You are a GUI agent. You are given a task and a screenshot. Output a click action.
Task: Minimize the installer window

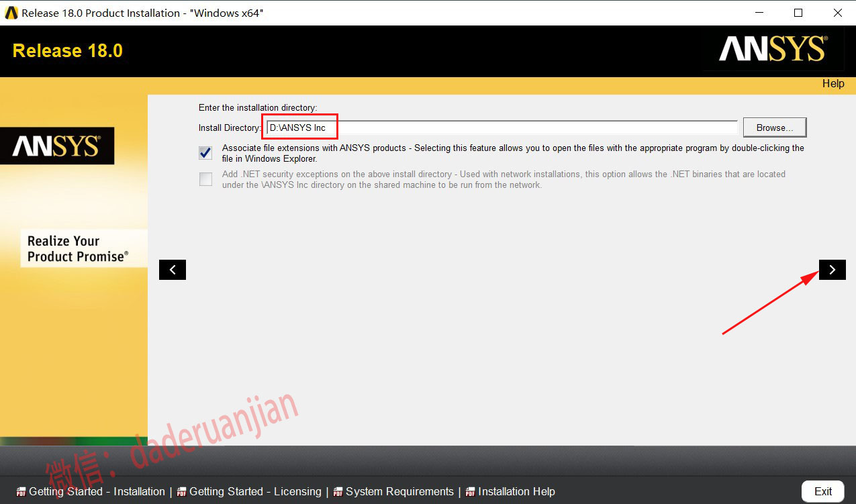point(759,13)
